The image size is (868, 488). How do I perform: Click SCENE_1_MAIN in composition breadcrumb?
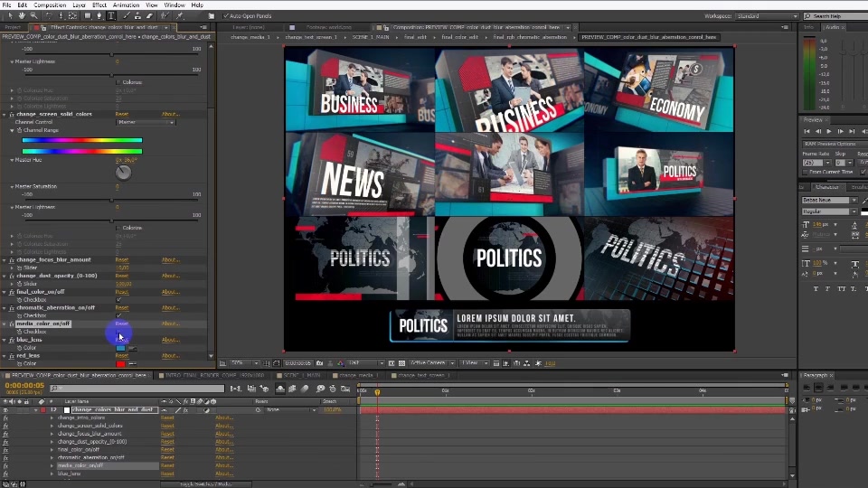tap(371, 37)
